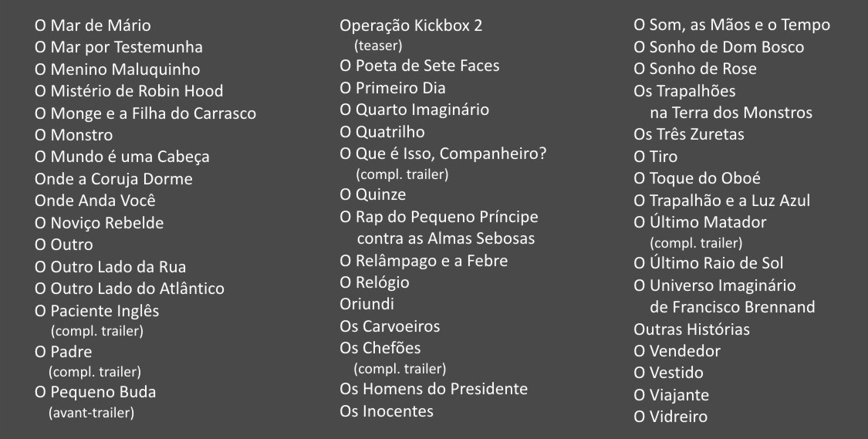Click O Menino Maluquinho entry
Screen dimensions: 868x439
coord(117,69)
